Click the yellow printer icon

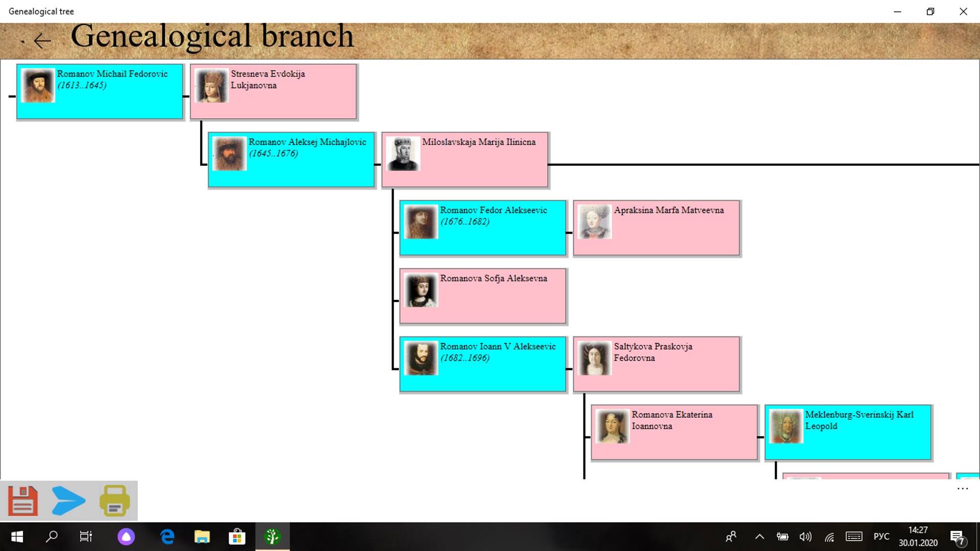pos(114,500)
